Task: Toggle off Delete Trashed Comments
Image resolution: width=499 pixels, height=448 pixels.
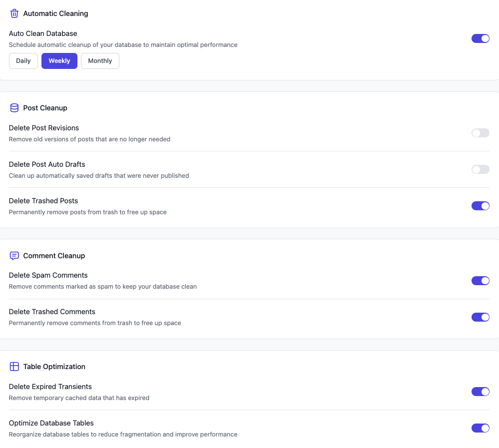Action: click(x=480, y=317)
